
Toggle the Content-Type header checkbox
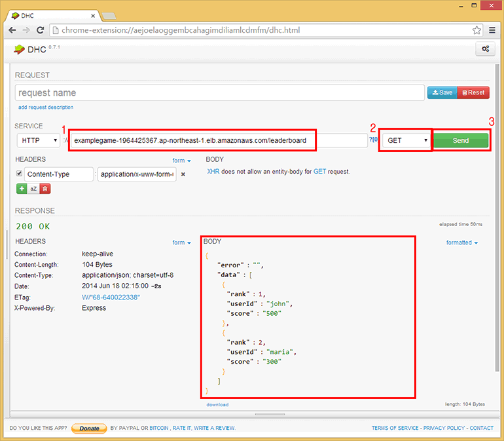[x=19, y=174]
